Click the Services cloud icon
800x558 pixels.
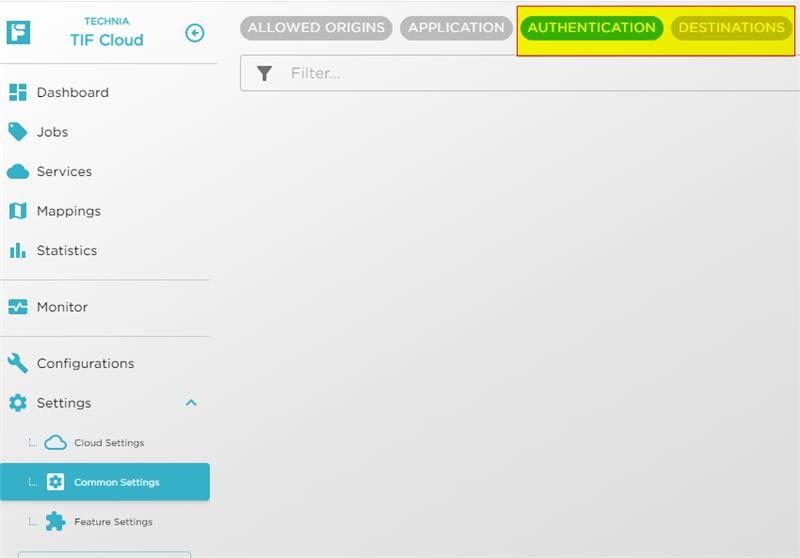tap(18, 172)
